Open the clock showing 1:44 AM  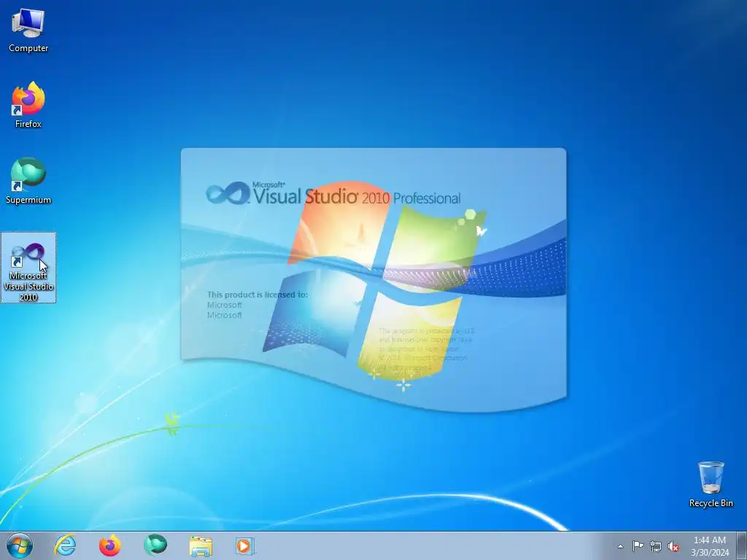pos(710,546)
